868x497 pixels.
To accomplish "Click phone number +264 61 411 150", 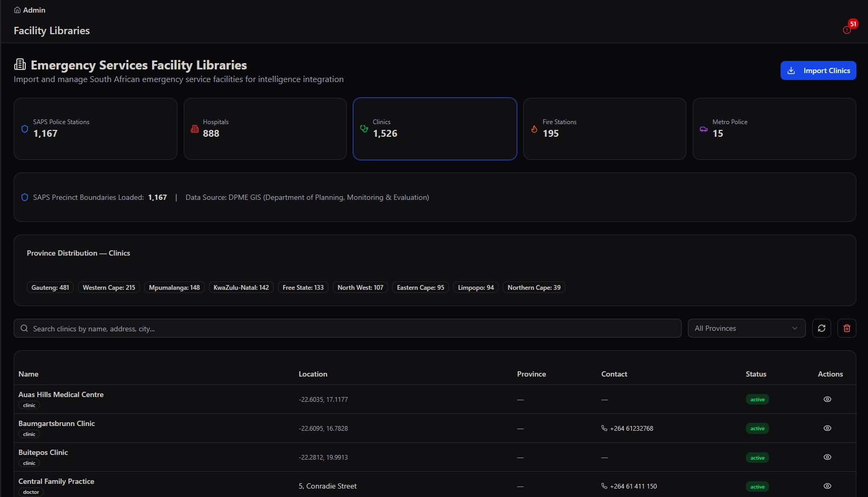I will [633, 486].
